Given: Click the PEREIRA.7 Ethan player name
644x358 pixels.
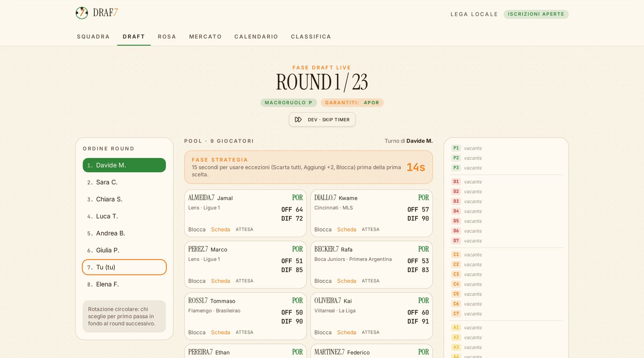Looking at the screenshot, I should point(209,352).
